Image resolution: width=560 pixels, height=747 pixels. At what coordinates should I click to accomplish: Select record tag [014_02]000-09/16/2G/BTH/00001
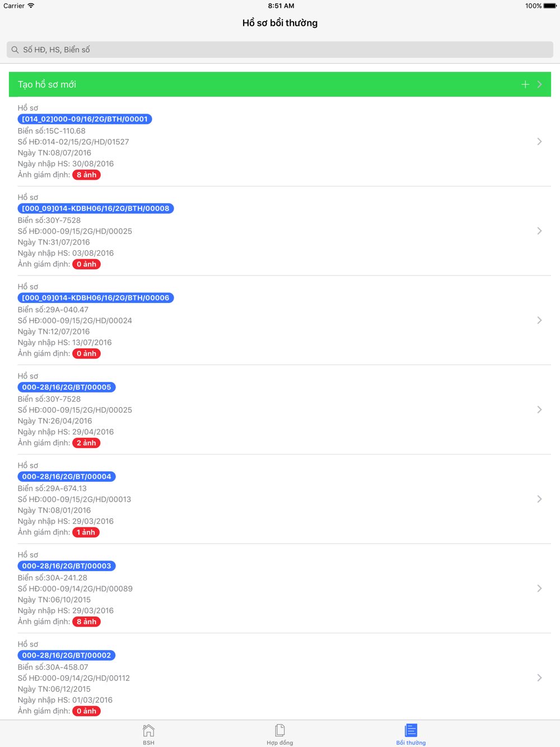[85, 119]
